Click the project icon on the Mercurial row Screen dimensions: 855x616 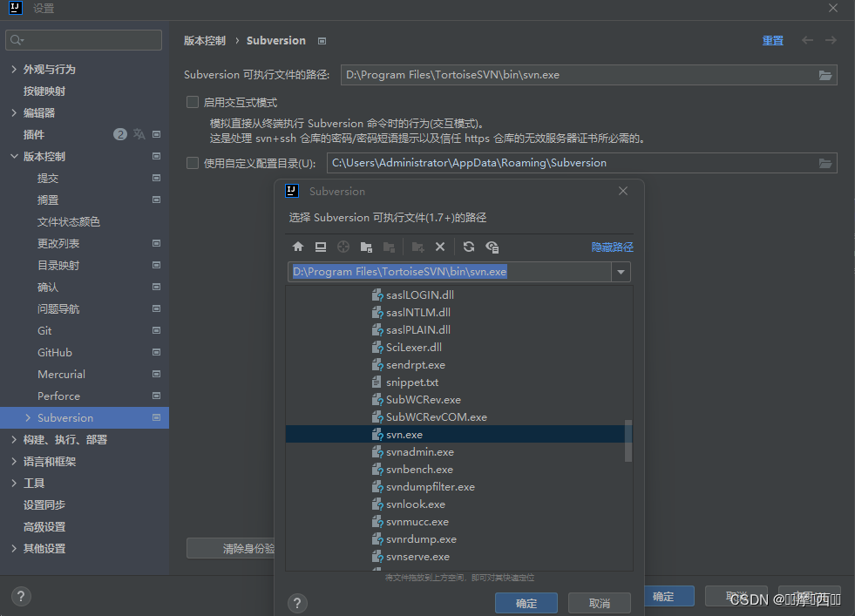pos(157,374)
